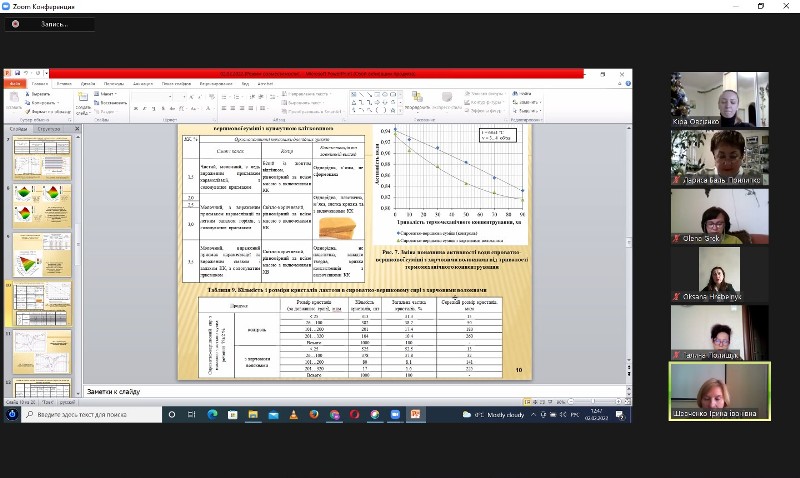Open the Shape Outline (Контур фигуры) dropdown
Image resolution: width=800 pixels, height=478 pixels.
pyautogui.click(x=484, y=102)
